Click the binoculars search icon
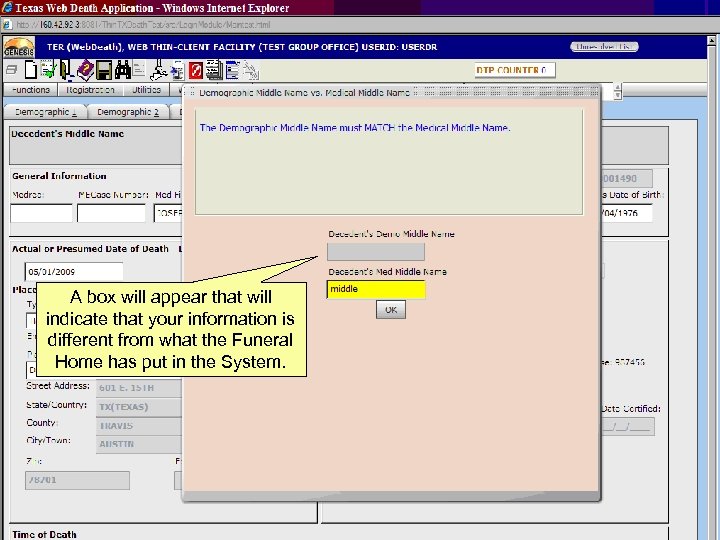Viewport: 720px width, 540px height. (x=123, y=70)
